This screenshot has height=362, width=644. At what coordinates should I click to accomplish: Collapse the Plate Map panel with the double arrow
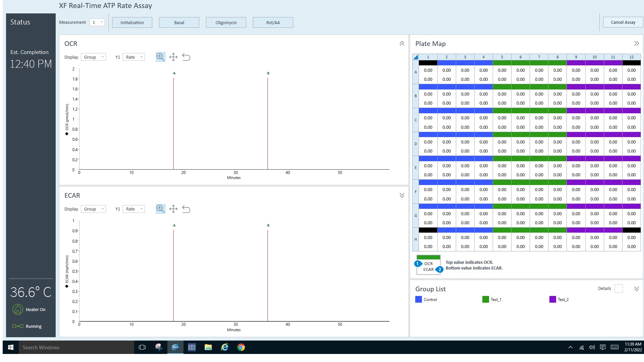tap(636, 44)
